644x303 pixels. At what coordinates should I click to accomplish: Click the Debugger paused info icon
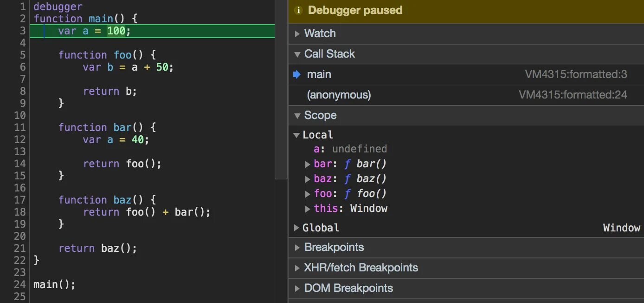click(298, 10)
